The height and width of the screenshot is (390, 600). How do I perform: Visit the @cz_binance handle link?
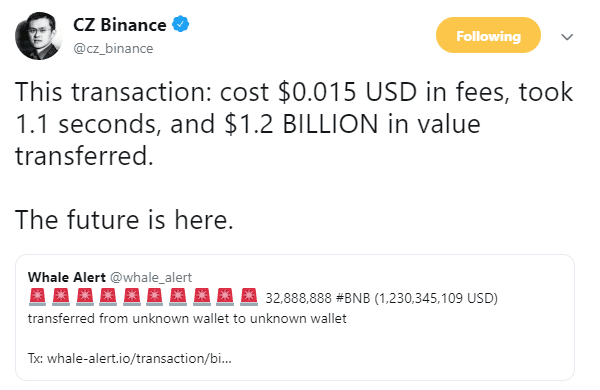113,49
